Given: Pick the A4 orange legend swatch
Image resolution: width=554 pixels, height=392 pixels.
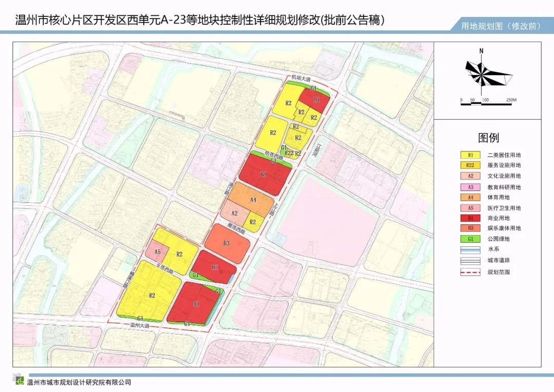Looking at the screenshot, I should (x=470, y=197).
